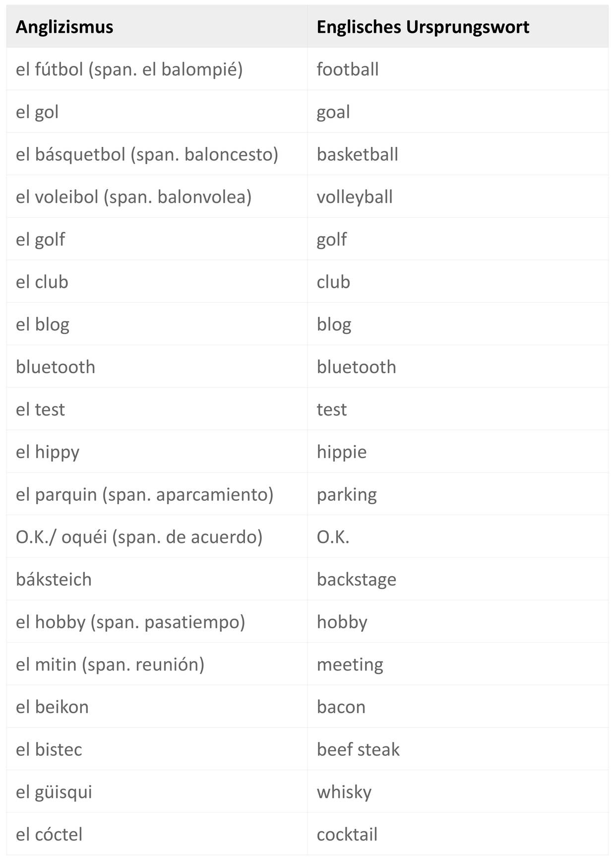The height and width of the screenshot is (868, 615).
Task: Click the "el básquetbol (span. baloncesto)" entry
Action: point(147,154)
